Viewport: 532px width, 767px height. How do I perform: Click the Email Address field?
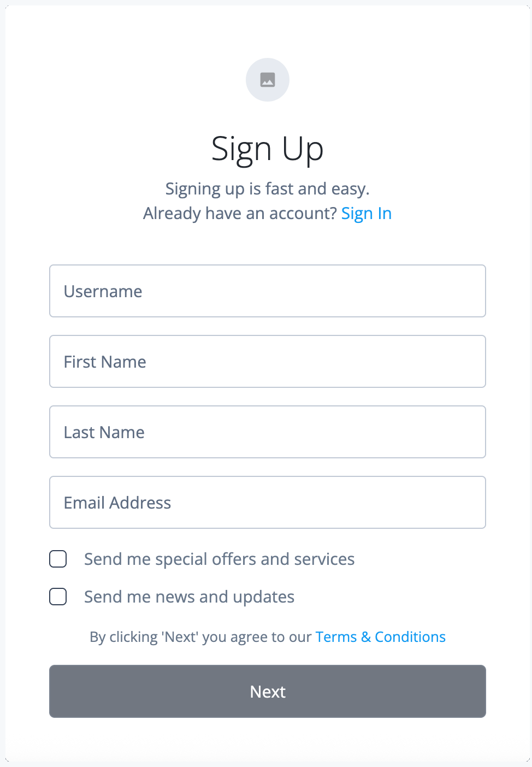267,502
